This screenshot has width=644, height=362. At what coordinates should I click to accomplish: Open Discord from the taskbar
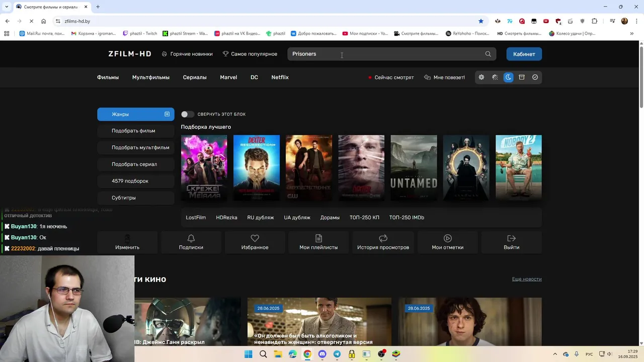[322, 354]
